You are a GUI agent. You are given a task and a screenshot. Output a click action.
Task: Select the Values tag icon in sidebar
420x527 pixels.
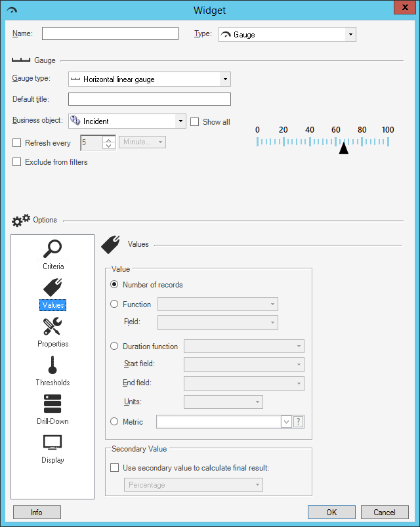(52, 287)
